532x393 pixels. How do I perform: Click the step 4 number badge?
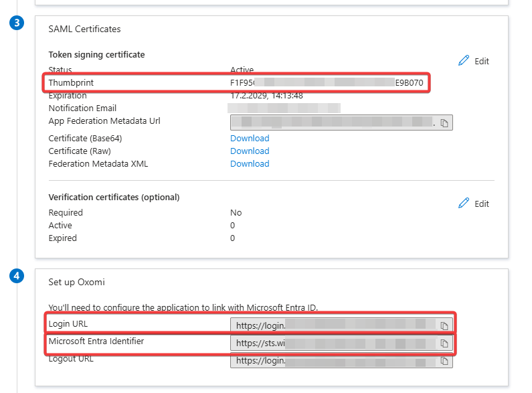pyautogui.click(x=17, y=276)
